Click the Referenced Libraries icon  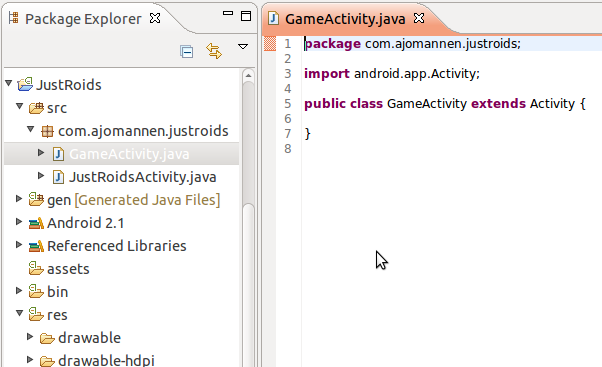coord(36,246)
